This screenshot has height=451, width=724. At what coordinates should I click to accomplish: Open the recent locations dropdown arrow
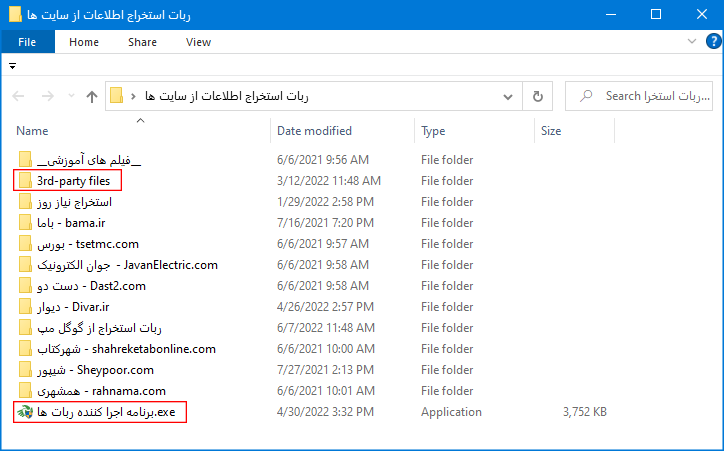(x=69, y=97)
